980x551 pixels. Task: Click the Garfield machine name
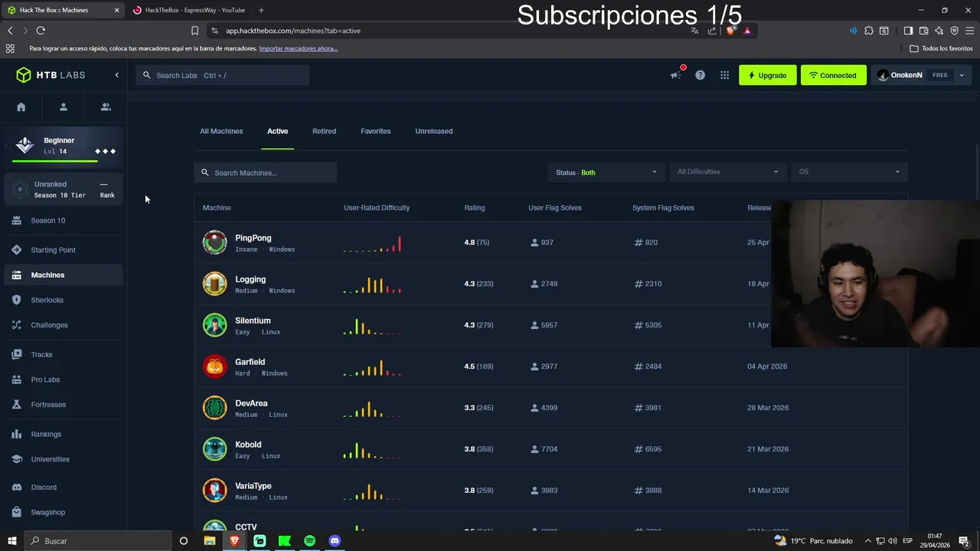250,362
